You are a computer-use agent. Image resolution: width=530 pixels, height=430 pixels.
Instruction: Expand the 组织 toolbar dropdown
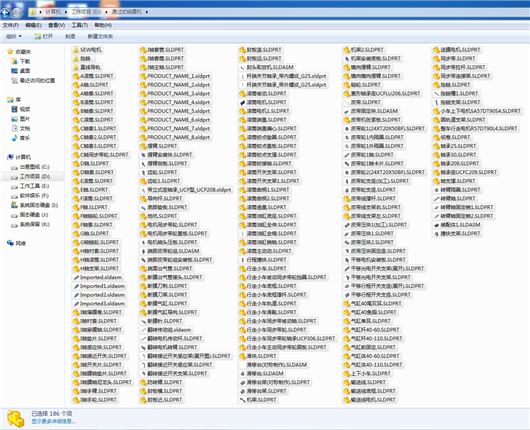(x=14, y=36)
